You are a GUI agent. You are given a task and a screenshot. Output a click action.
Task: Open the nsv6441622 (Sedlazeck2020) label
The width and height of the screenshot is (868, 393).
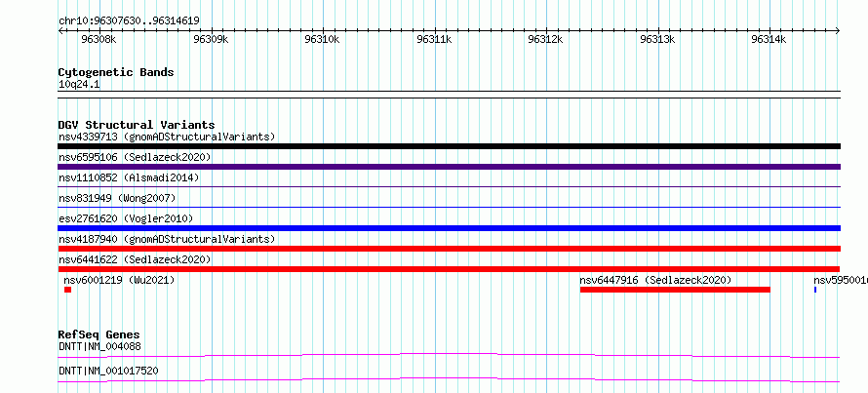135,259
